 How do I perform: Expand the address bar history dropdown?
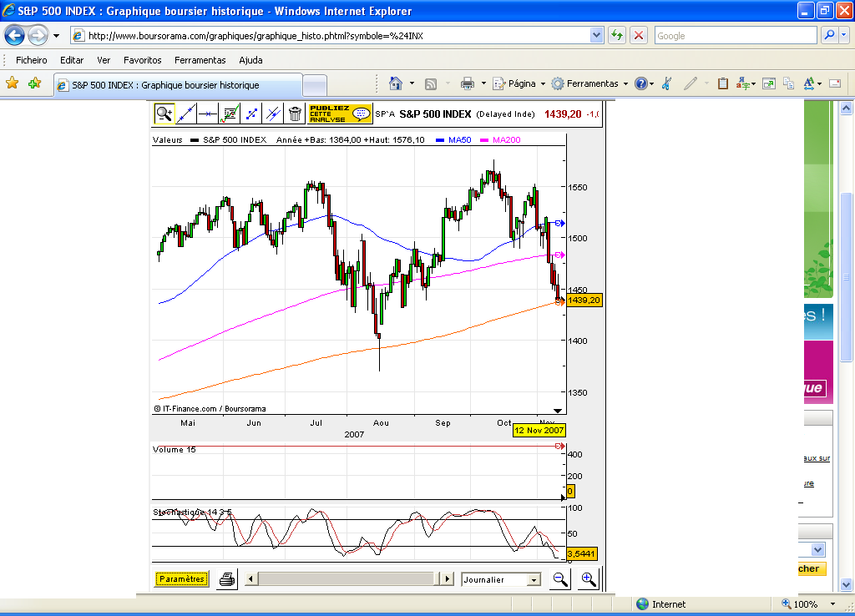click(x=595, y=36)
